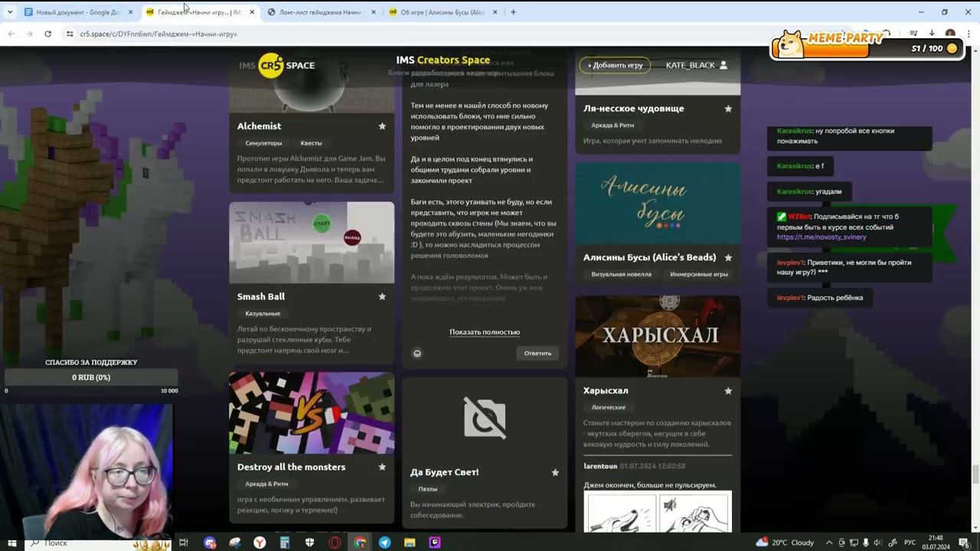Image resolution: width=980 pixels, height=551 pixels.
Task: Star the Ля-несское чудовище game
Action: [x=728, y=109]
